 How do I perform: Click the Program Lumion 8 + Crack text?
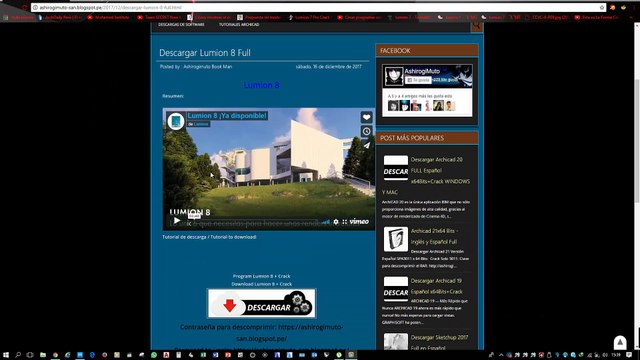(262, 276)
